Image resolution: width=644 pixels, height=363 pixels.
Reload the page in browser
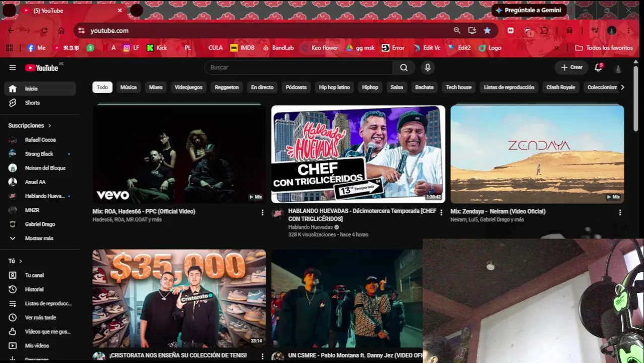pyautogui.click(x=44, y=31)
